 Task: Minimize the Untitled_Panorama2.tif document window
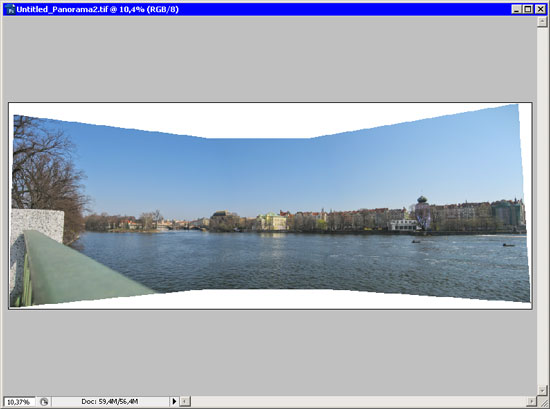tap(516, 9)
